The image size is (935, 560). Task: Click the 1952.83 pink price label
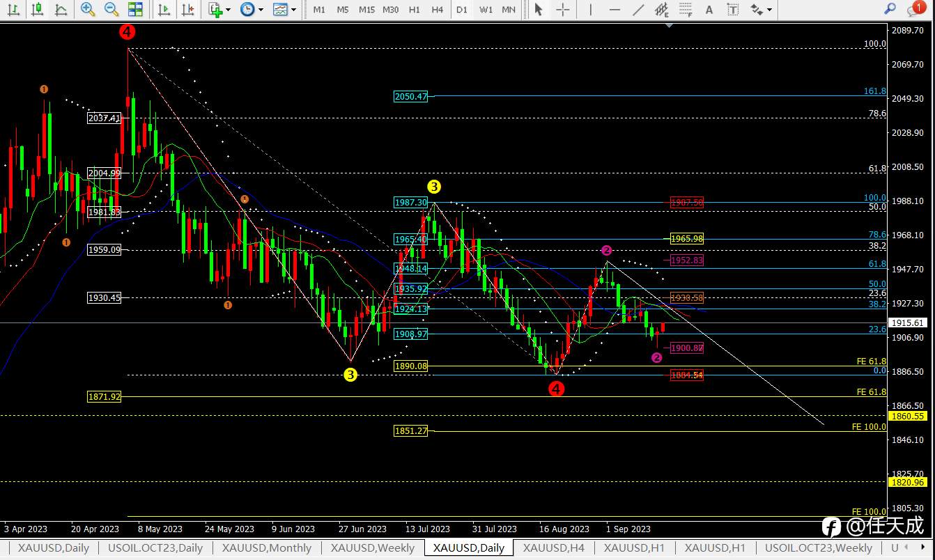tap(687, 260)
